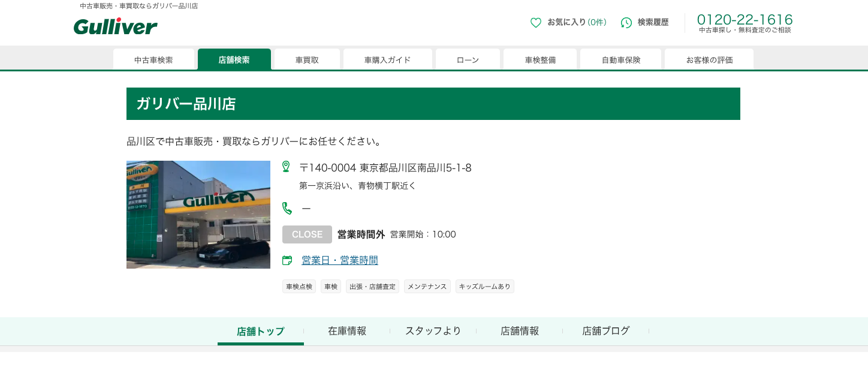Open the 車購入ガイド navigation tab

[x=388, y=59]
